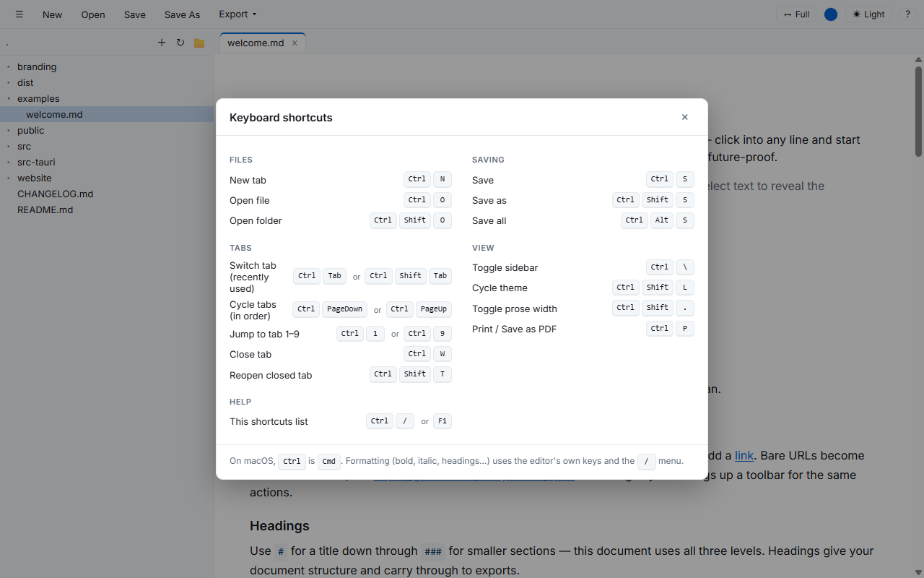The height and width of the screenshot is (578, 924).
Task: Open the help question mark button
Action: 907,14
